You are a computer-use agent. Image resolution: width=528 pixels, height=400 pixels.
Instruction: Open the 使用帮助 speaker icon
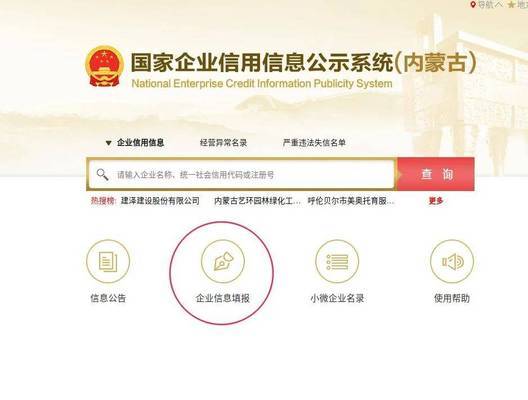[x=452, y=261]
